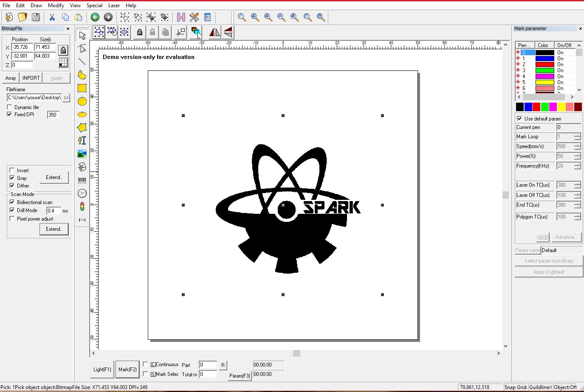The width and height of the screenshot is (584, 392).
Task: Select the circle drawing tool
Action: point(82,101)
